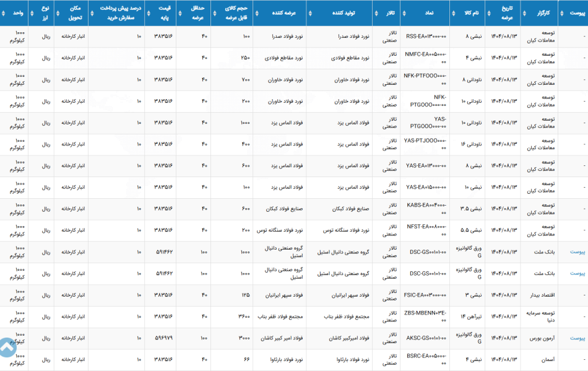Click درصد پیش پرداخت سفارش خرید header text
This screenshot has height=371, width=588.
tap(120, 13)
